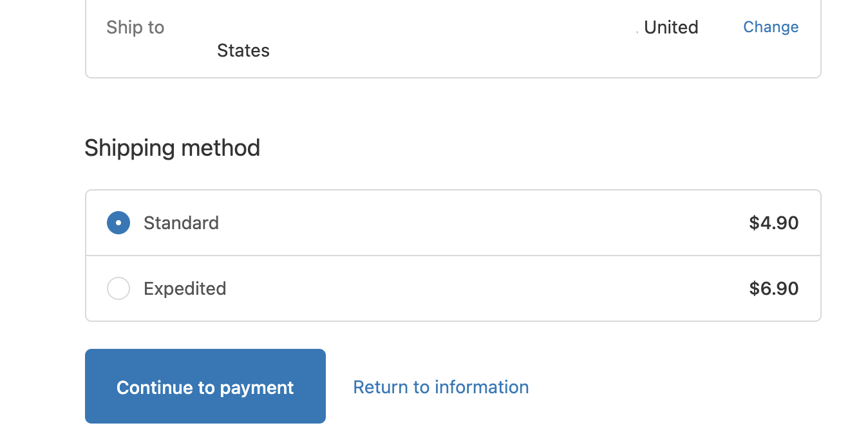Click the Continue to payment button
Screen dimensions: 868x448
(x=205, y=386)
